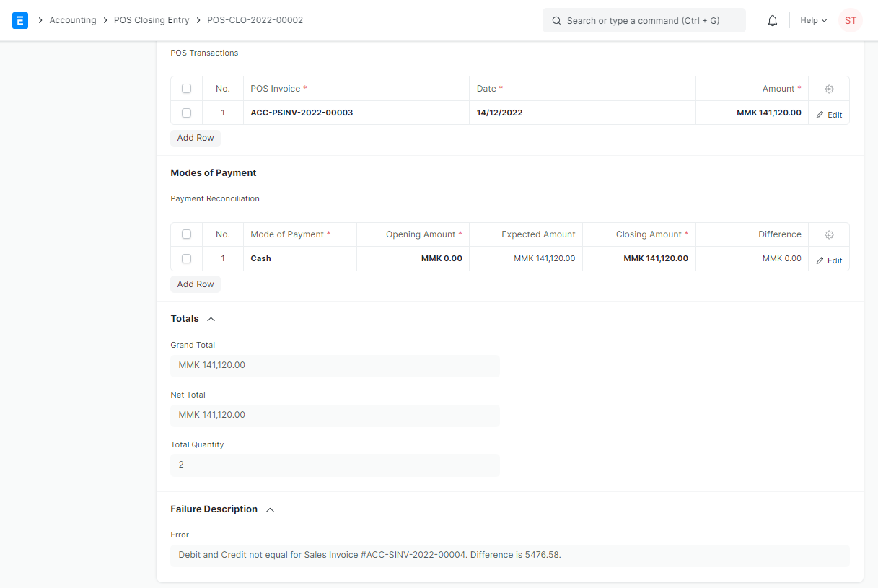Open the POS Transactions table settings gear
This screenshot has height=588, width=878.
[828, 88]
